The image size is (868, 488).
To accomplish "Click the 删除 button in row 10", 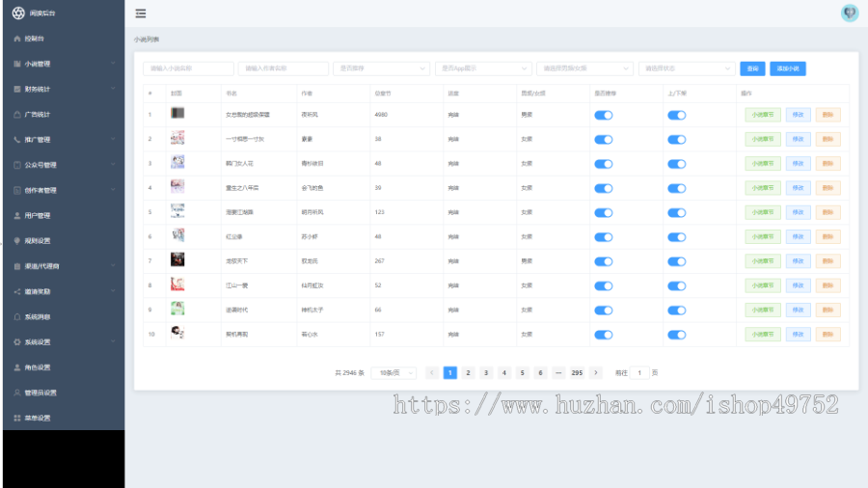I will 828,335.
